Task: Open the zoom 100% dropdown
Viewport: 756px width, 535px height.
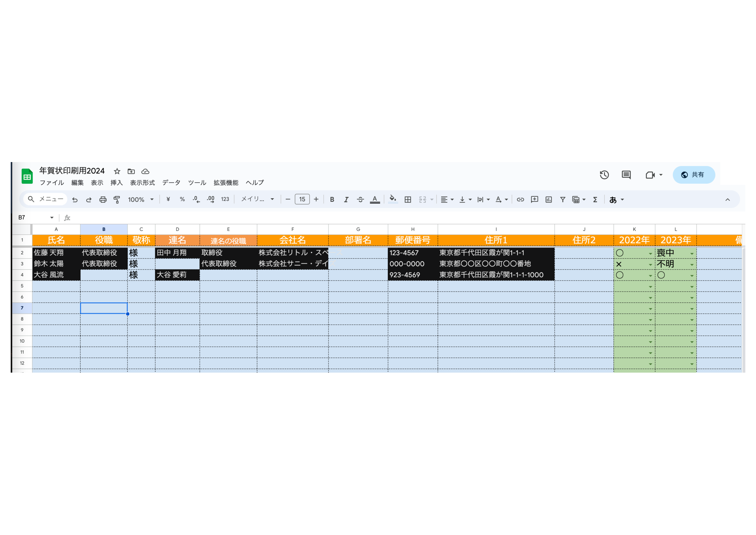Action: coord(141,200)
